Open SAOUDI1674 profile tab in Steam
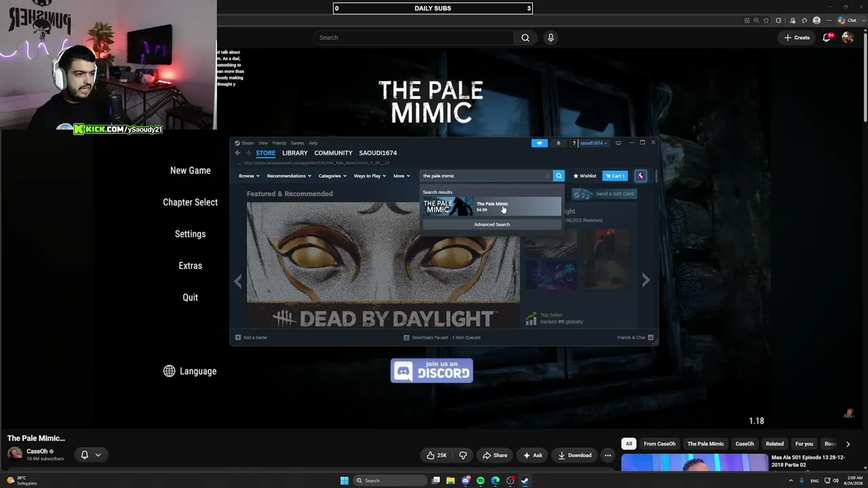The image size is (868, 488). click(x=378, y=153)
